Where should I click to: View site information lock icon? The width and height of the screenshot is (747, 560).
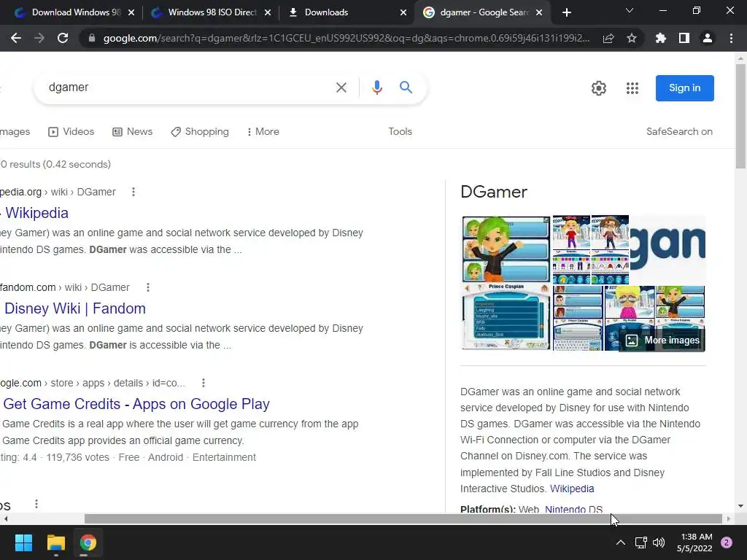click(91, 38)
